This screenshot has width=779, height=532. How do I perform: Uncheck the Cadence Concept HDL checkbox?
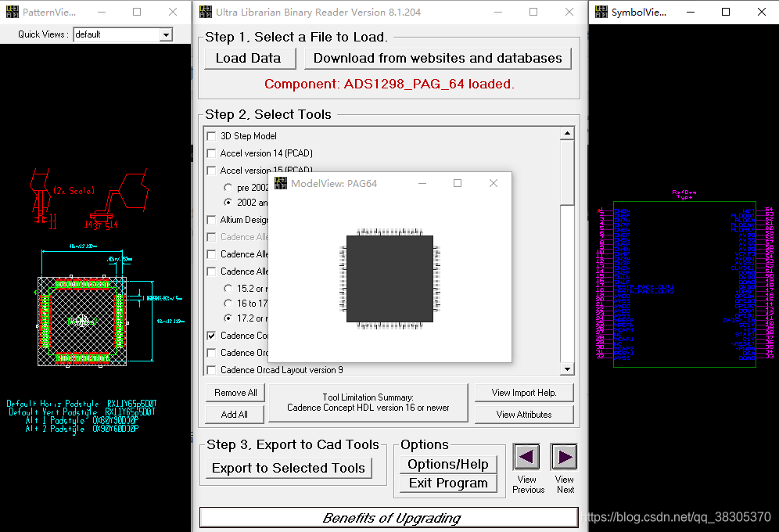click(x=211, y=336)
